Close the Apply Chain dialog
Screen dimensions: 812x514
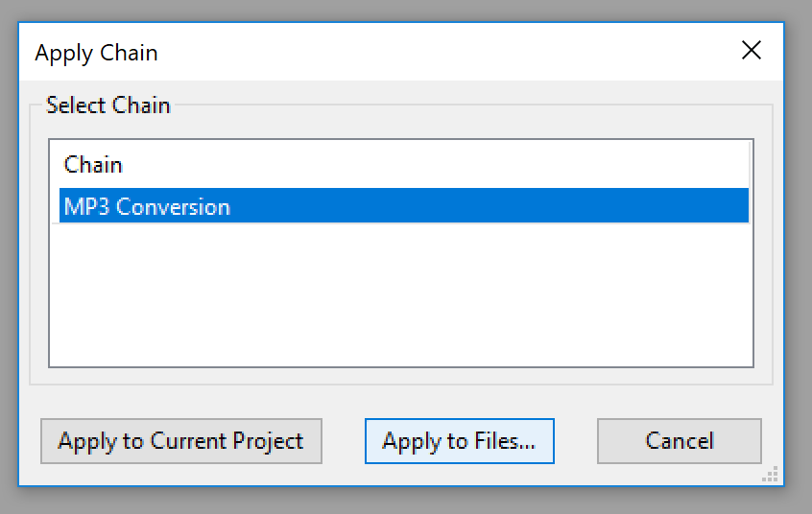point(752,51)
